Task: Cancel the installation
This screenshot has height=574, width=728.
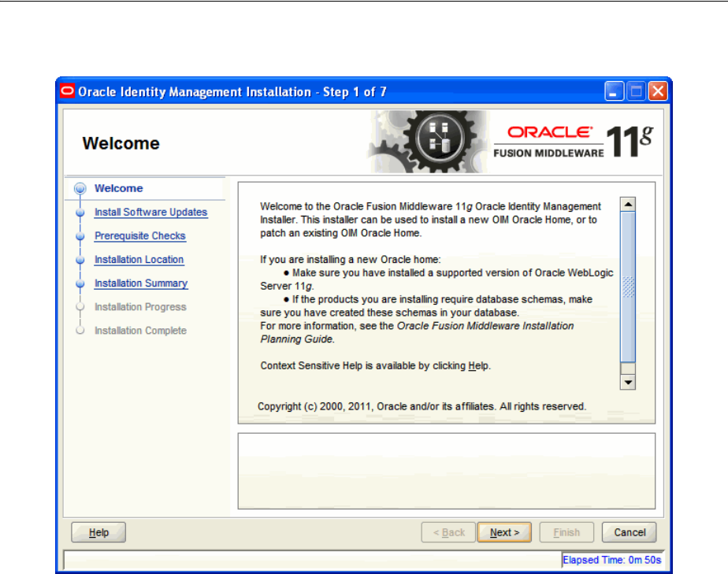Action: tap(629, 532)
